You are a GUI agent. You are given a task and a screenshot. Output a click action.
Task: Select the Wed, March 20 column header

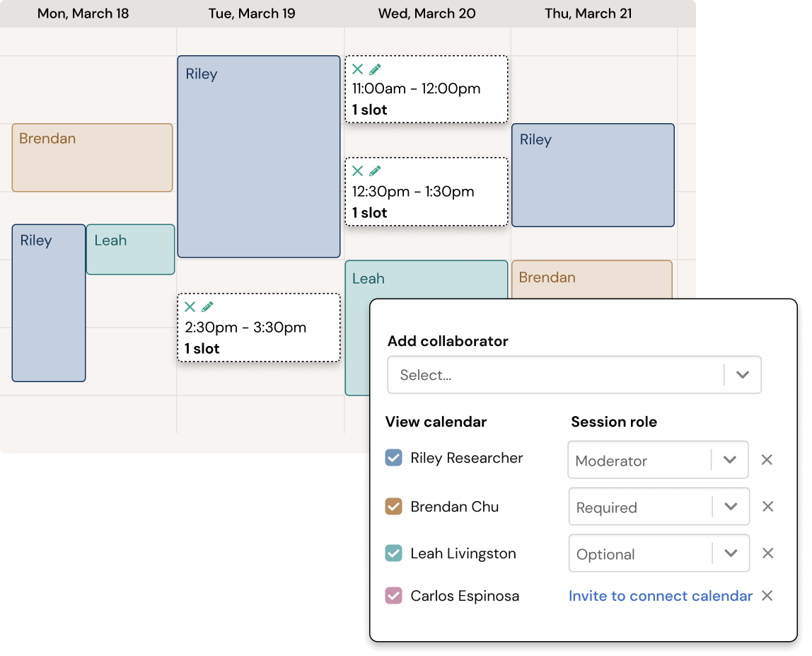(x=427, y=13)
